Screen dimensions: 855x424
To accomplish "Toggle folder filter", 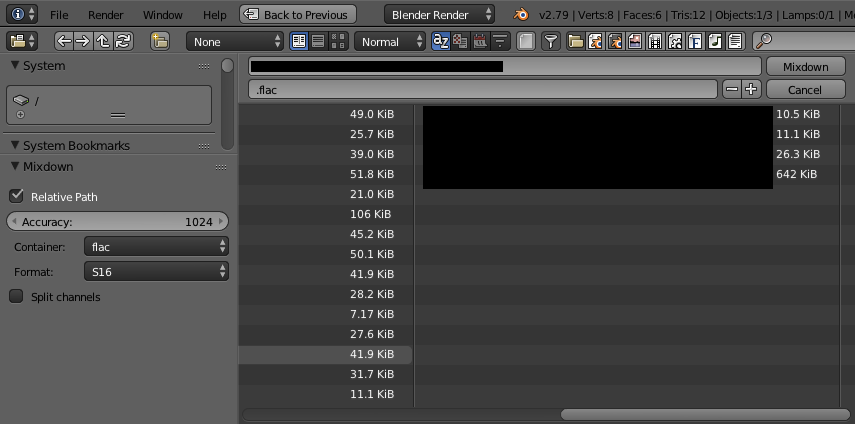I will [x=575, y=41].
